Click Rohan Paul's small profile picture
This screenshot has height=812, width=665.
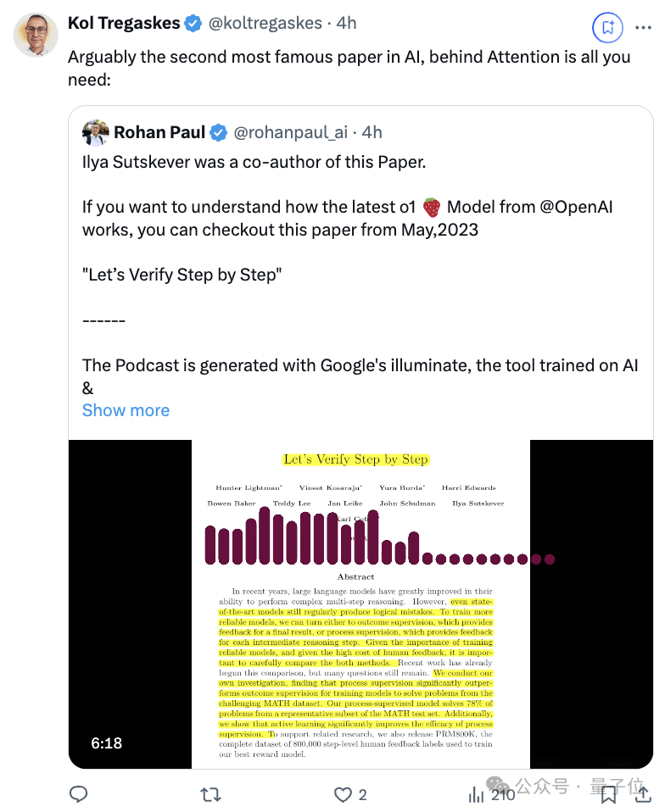coord(95,132)
